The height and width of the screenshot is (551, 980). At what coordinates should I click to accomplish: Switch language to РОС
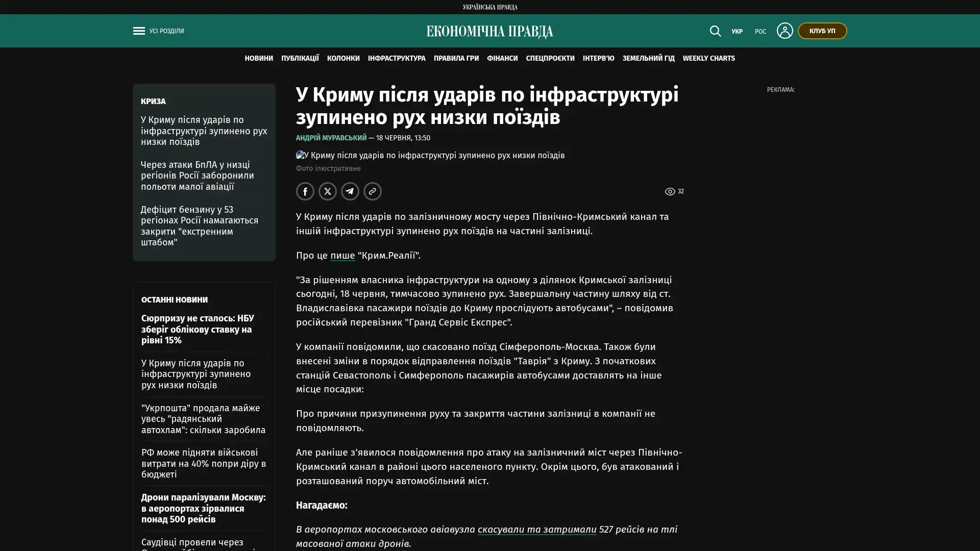click(x=760, y=32)
